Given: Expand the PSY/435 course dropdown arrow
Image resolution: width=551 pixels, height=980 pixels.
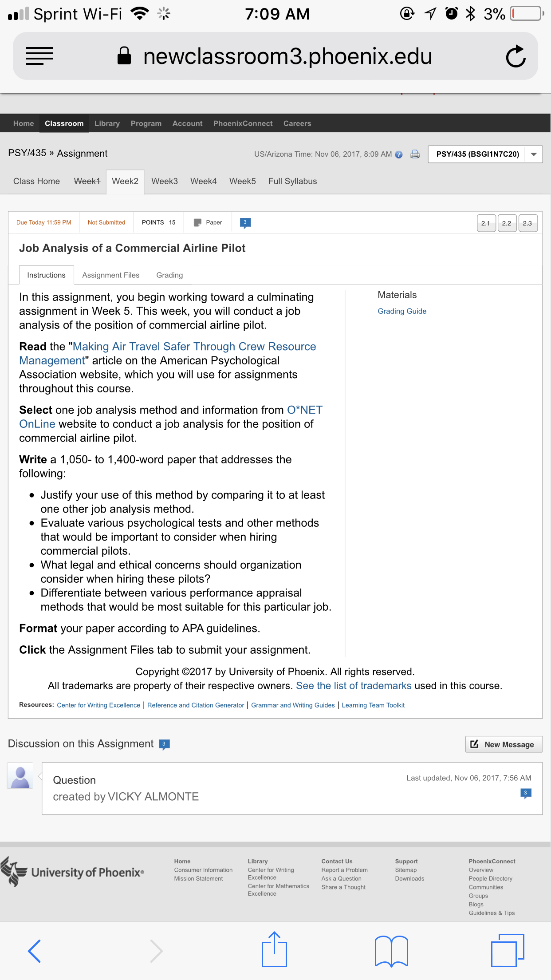Looking at the screenshot, I should [534, 154].
